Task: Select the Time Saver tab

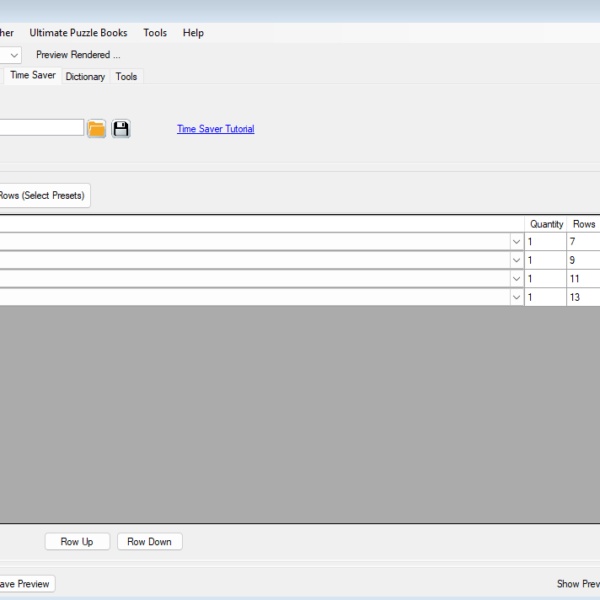Action: coord(32,76)
